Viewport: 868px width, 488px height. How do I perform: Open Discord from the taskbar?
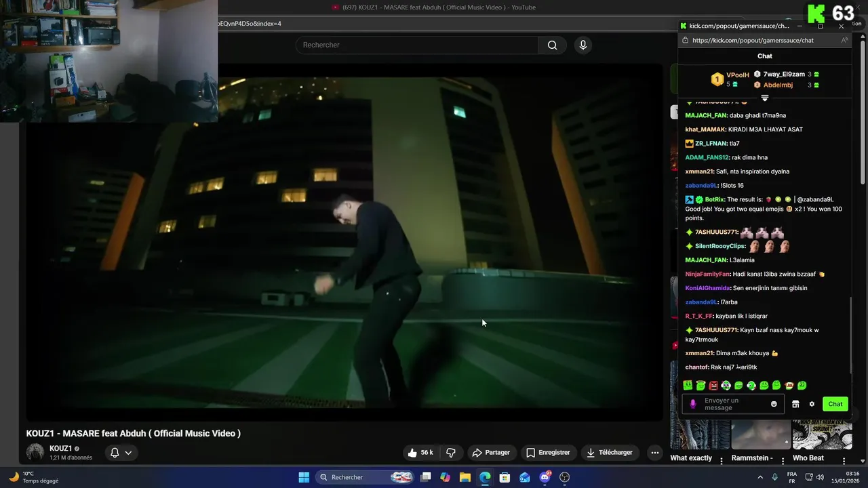pos(545,477)
